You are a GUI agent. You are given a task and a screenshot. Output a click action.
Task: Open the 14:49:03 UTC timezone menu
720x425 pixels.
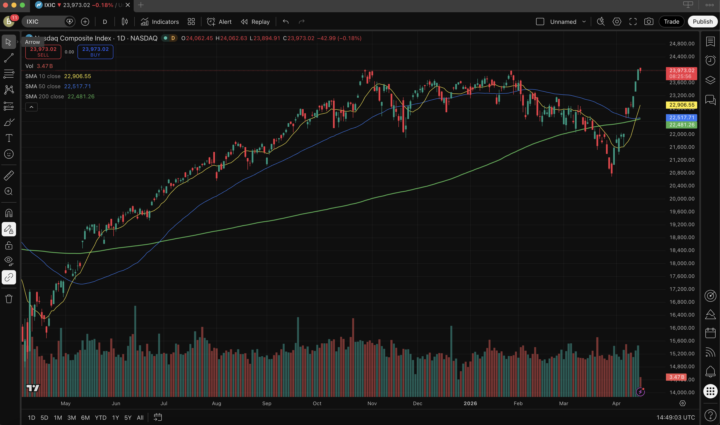pos(675,417)
